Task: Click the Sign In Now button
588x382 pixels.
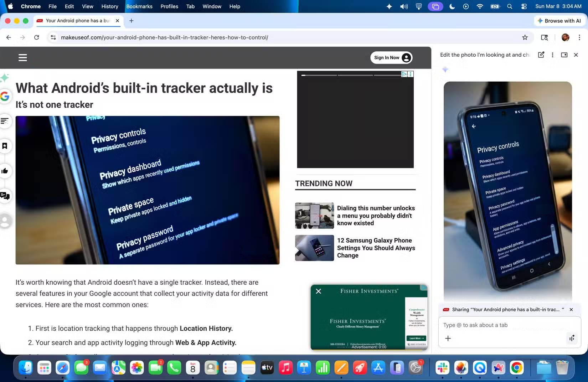Action: pos(391,57)
